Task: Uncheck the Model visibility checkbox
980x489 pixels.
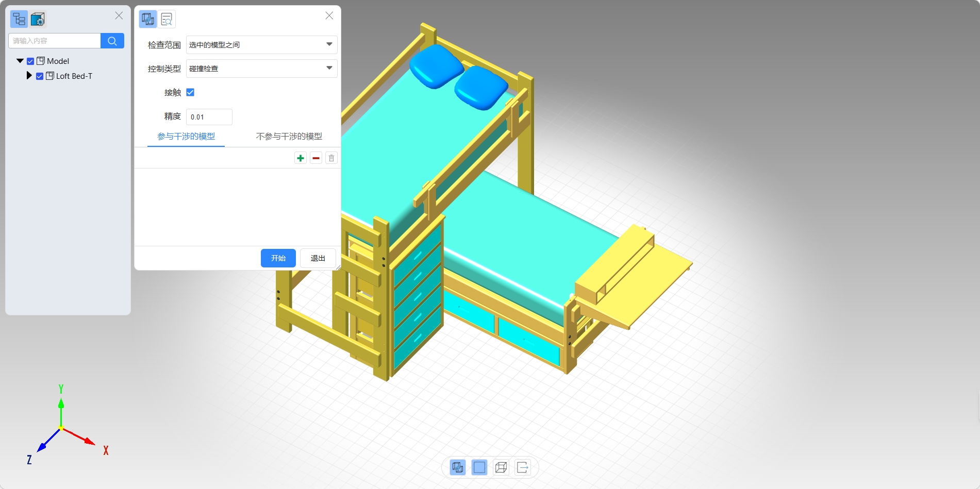Action: [30, 61]
